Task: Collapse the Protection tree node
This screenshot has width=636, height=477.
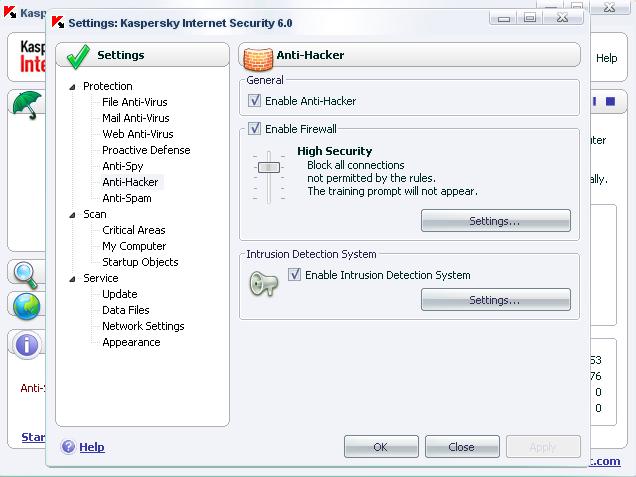Action: (x=73, y=86)
